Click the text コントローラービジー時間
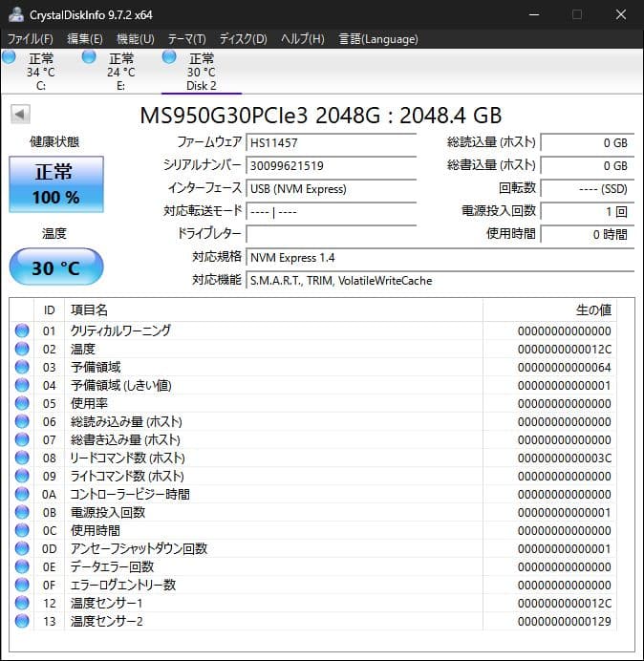 (x=130, y=494)
